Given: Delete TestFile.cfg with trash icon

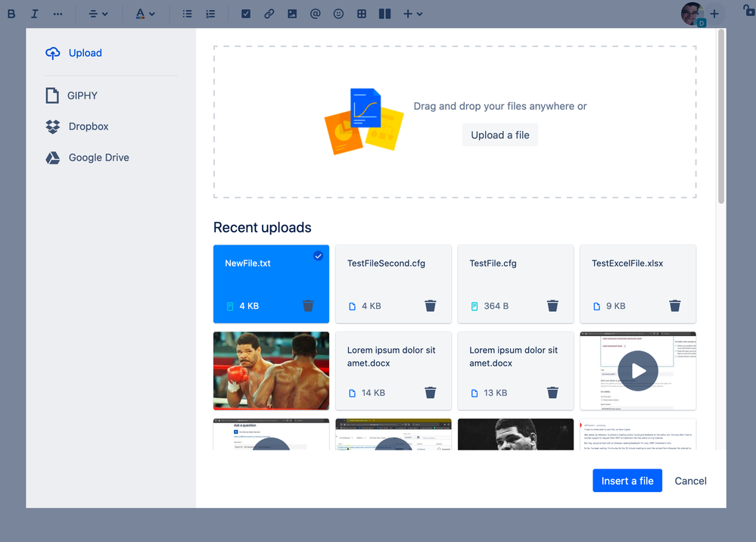Looking at the screenshot, I should 552,306.
